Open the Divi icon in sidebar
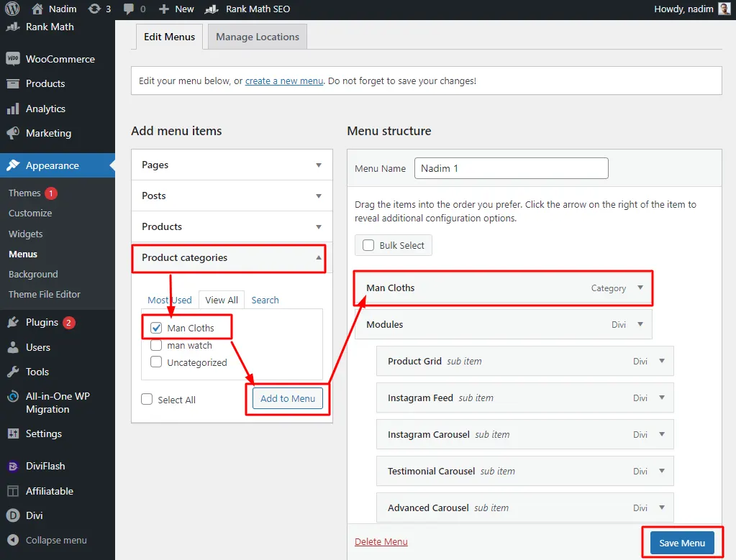 (14, 515)
